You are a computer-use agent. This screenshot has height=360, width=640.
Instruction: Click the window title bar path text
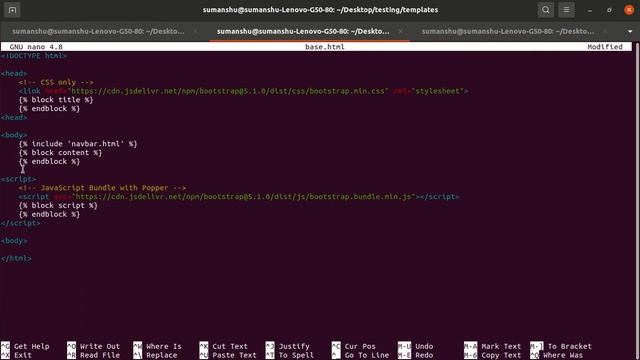click(x=320, y=10)
